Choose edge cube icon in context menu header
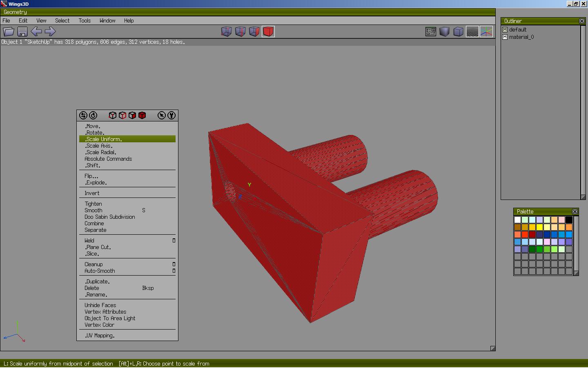 click(x=122, y=115)
